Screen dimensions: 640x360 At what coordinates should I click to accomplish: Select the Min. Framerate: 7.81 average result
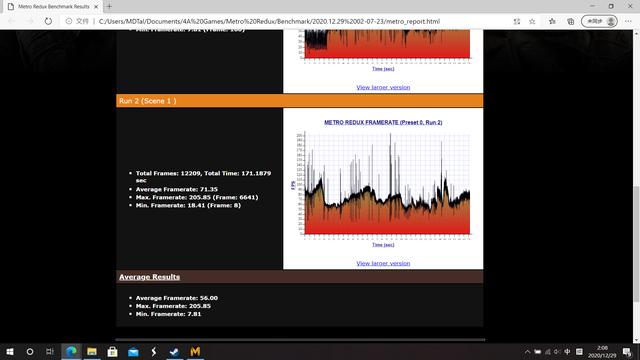[x=168, y=314]
